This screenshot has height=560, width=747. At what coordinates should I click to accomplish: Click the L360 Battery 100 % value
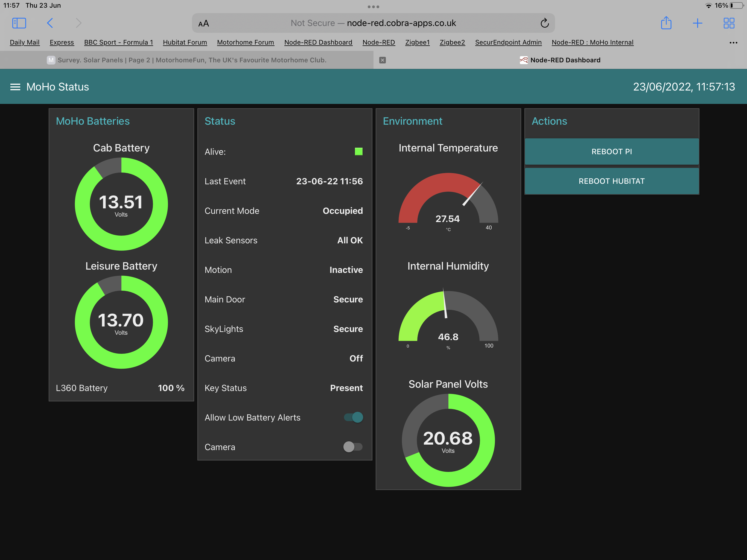tap(171, 388)
